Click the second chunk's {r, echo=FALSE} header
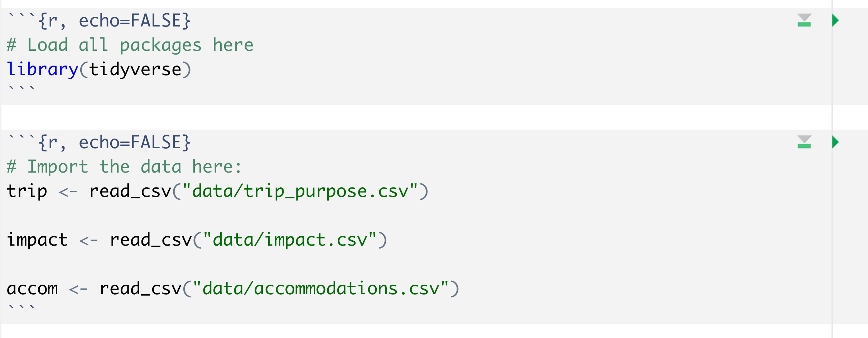Viewport: 868px width, 338px height. pyautogui.click(x=115, y=143)
